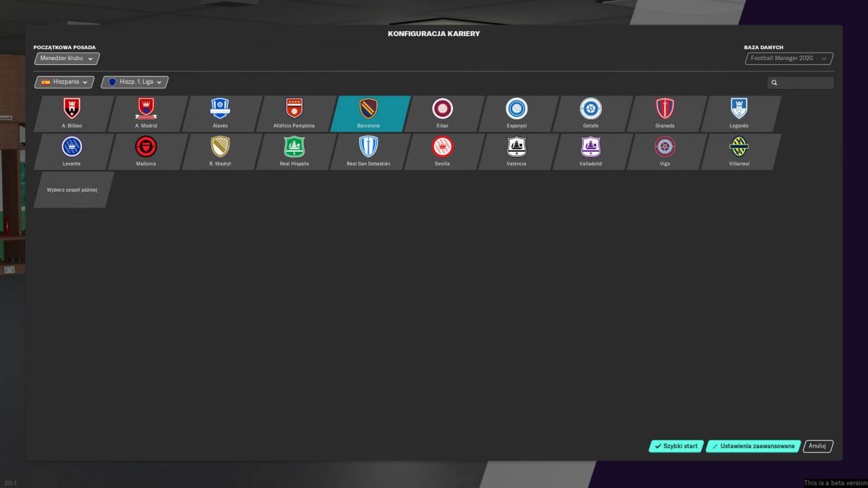Select the A. Madrid club badge
Viewport: 868px width, 488px height.
click(146, 108)
